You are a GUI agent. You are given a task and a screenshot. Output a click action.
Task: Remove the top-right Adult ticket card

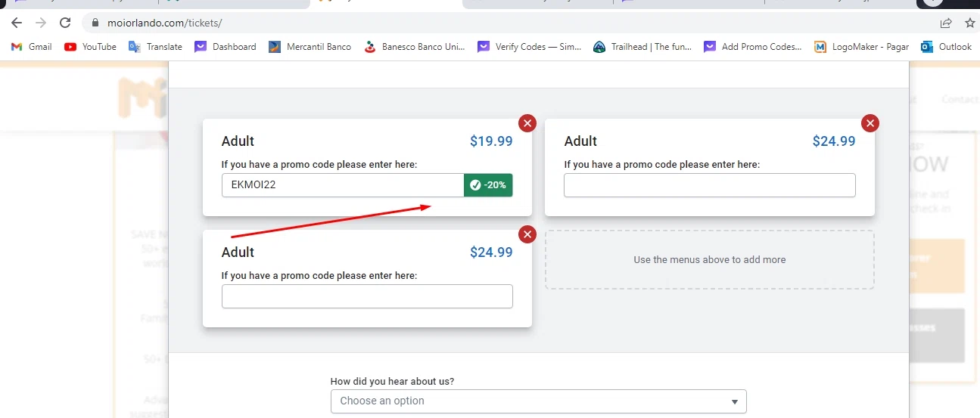pyautogui.click(x=870, y=123)
